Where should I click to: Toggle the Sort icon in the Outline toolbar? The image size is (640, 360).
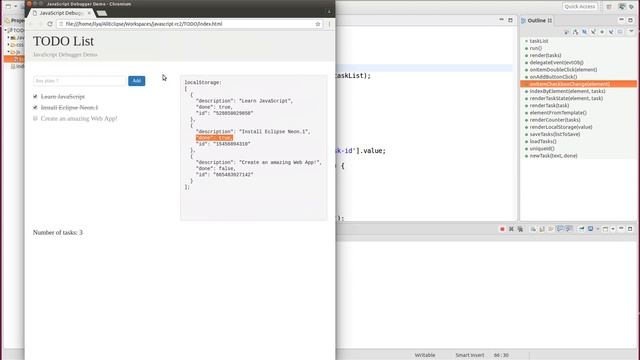576,32
